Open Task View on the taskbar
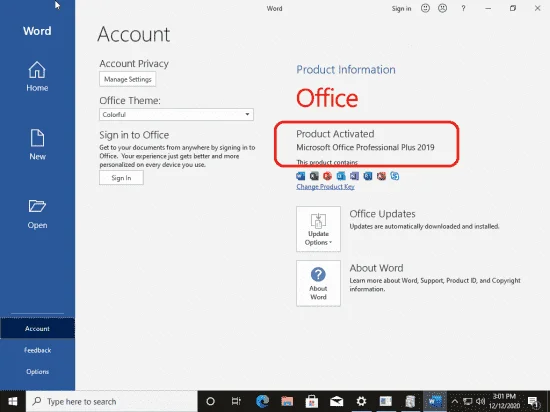Image resolution: width=550 pixels, height=412 pixels. [x=236, y=401]
